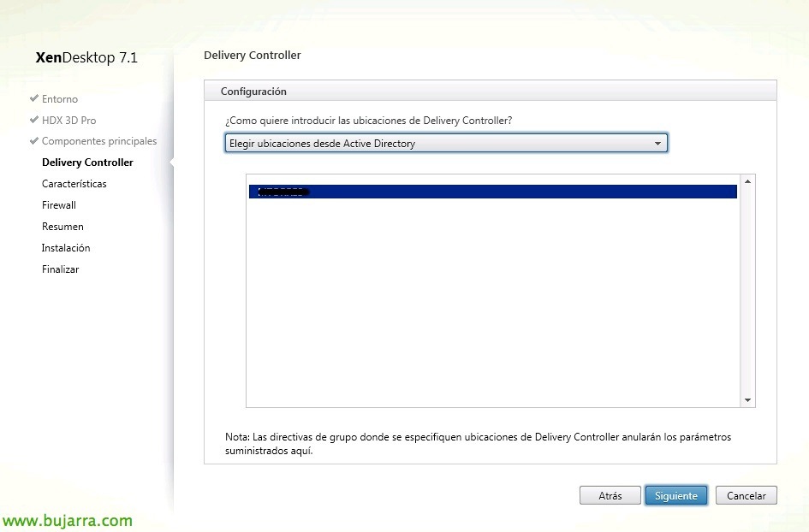
Task: Click the checkmark icon beside HDX 3D Pro
Action: (34, 120)
